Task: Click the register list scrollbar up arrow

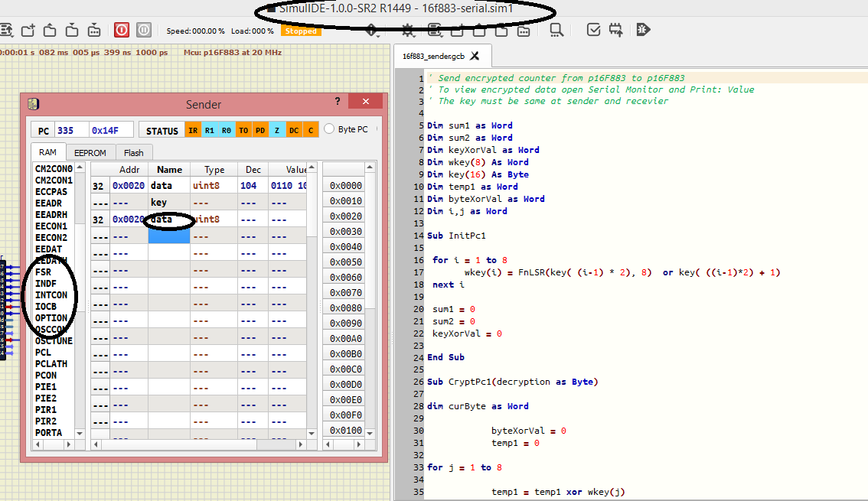Action: click(80, 167)
